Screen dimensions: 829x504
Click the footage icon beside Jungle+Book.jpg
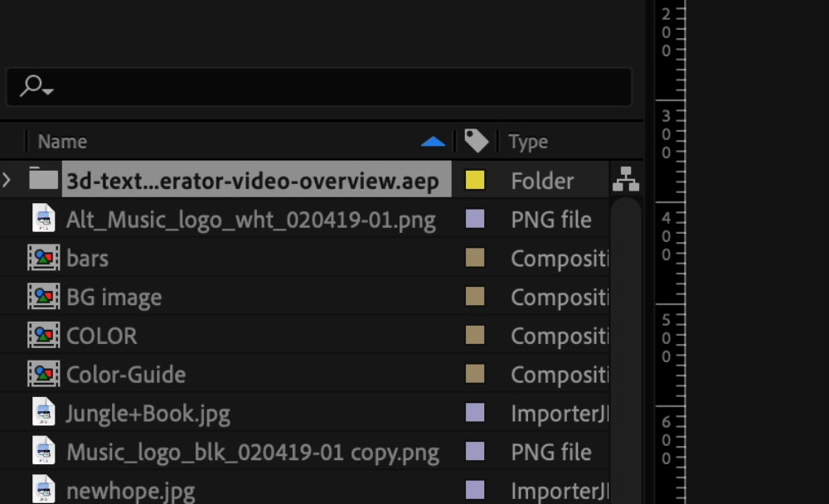click(x=43, y=413)
